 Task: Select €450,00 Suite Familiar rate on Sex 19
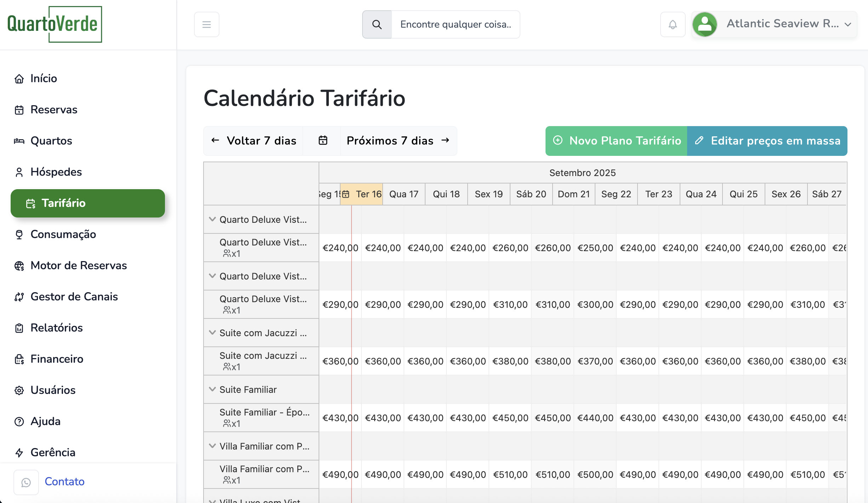coord(510,418)
